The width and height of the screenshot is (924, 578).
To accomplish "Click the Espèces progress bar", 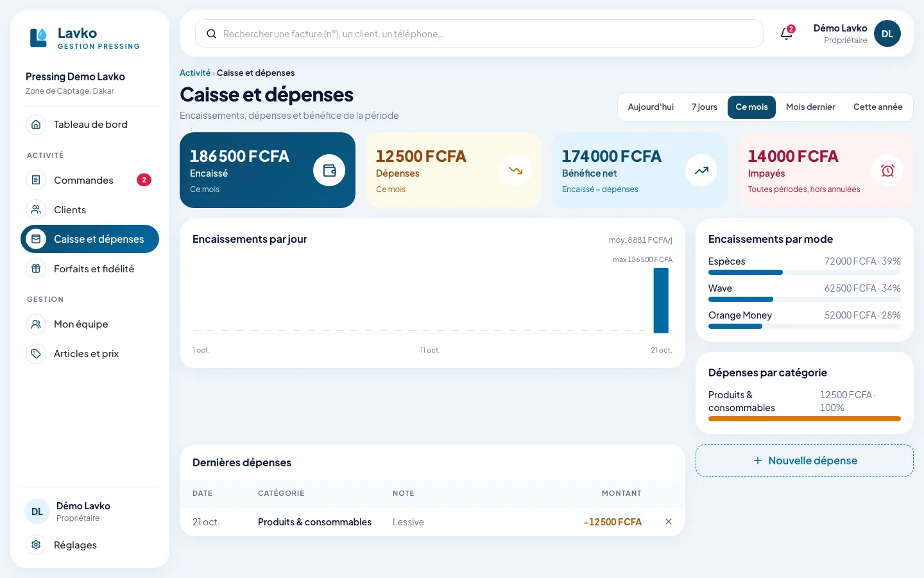I will [x=805, y=272].
